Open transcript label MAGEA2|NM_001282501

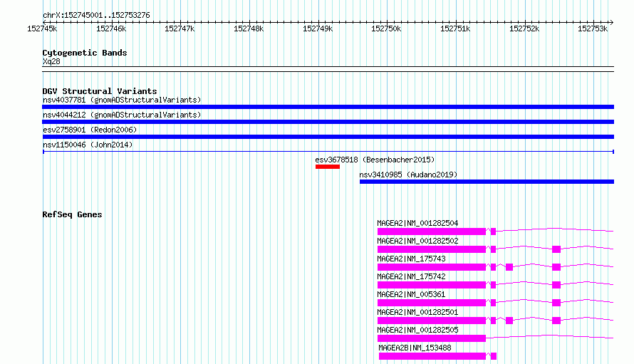click(x=417, y=312)
